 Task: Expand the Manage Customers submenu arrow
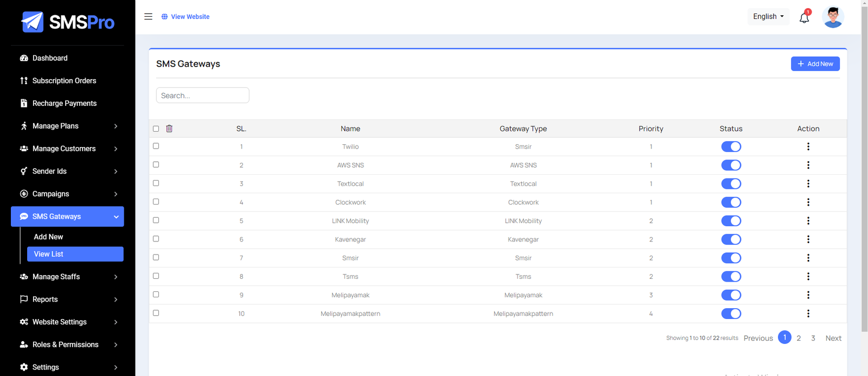pos(116,149)
